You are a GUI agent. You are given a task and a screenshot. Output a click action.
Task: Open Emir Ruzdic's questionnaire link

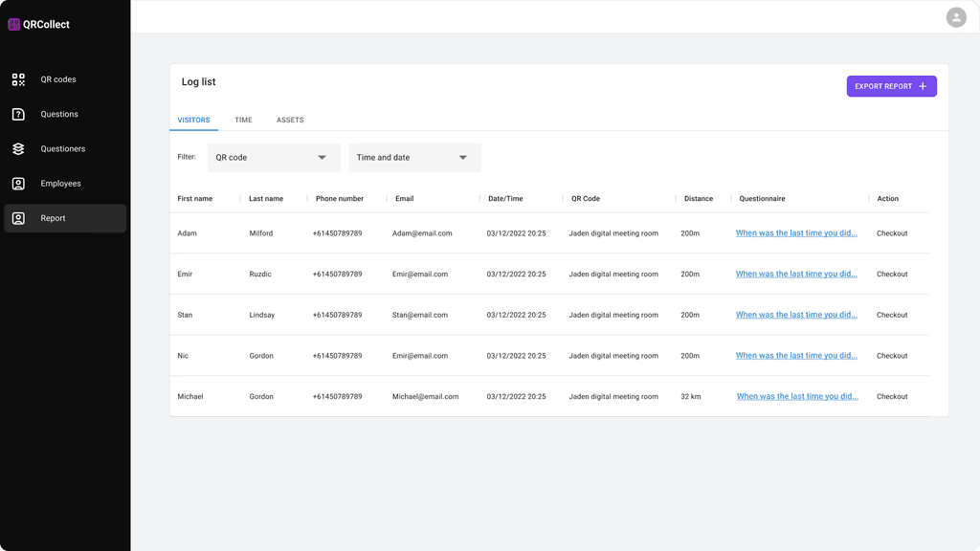click(x=796, y=275)
